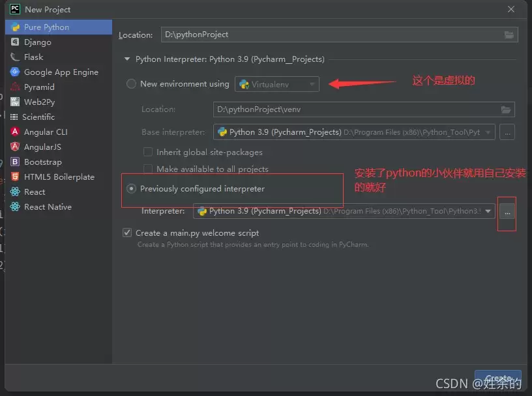Select Pyramid project type

coord(59,87)
